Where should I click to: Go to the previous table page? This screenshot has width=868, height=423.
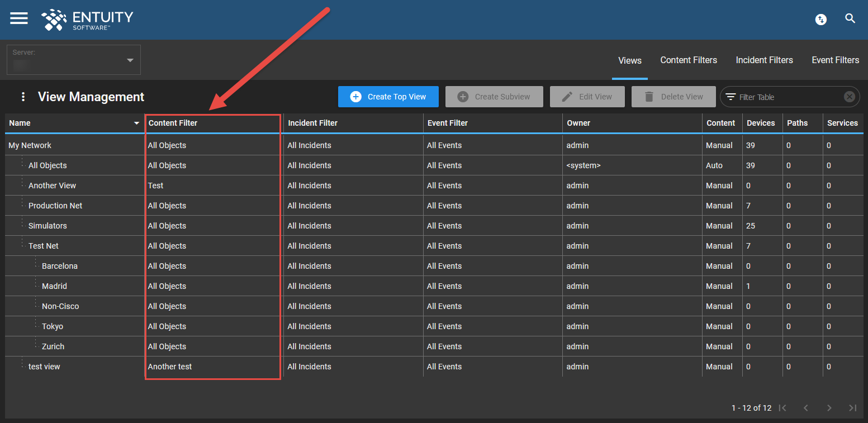point(806,408)
